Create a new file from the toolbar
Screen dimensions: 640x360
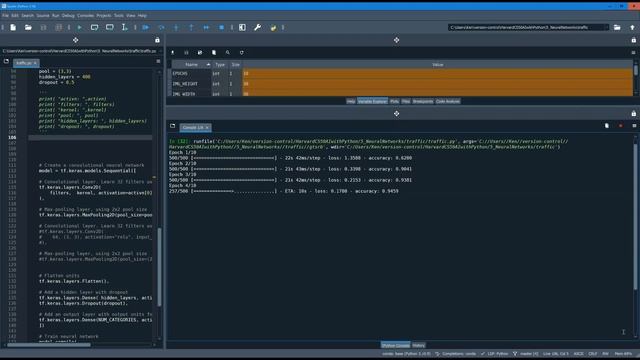point(13,27)
